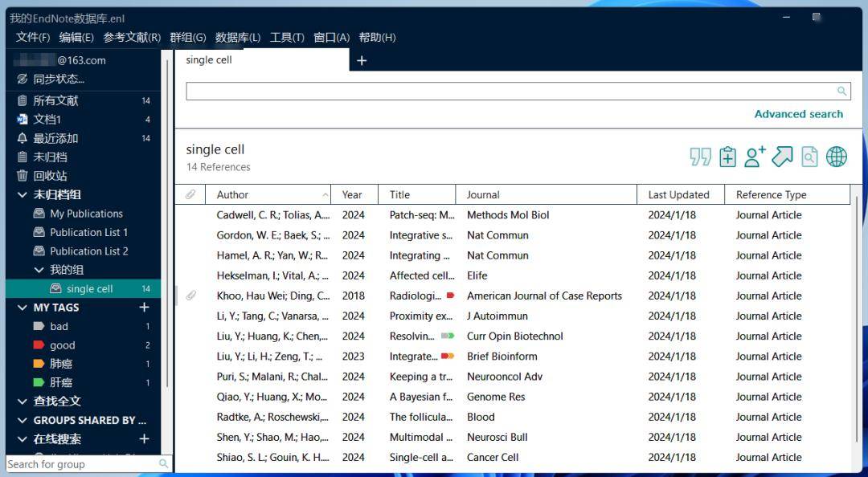The height and width of the screenshot is (477, 868).
Task: Open online search via the globe icon
Action: pos(837,156)
